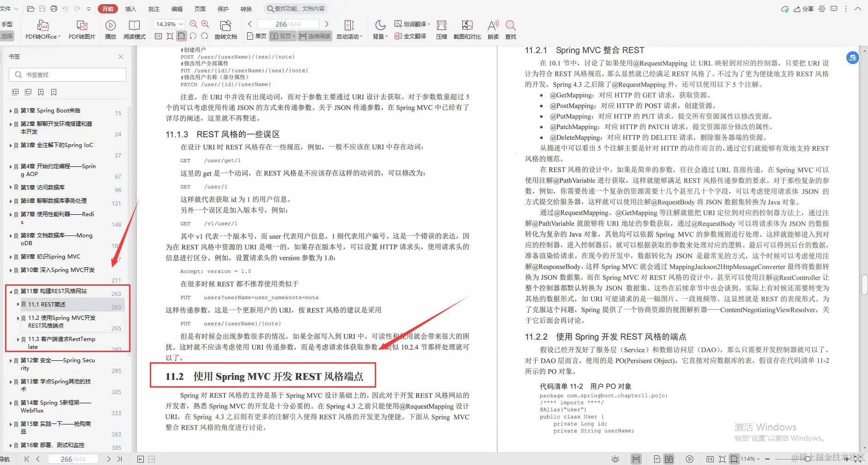This screenshot has width=868, height=465.
Task: Decrease zoom with the minus control
Action: coord(767,459)
